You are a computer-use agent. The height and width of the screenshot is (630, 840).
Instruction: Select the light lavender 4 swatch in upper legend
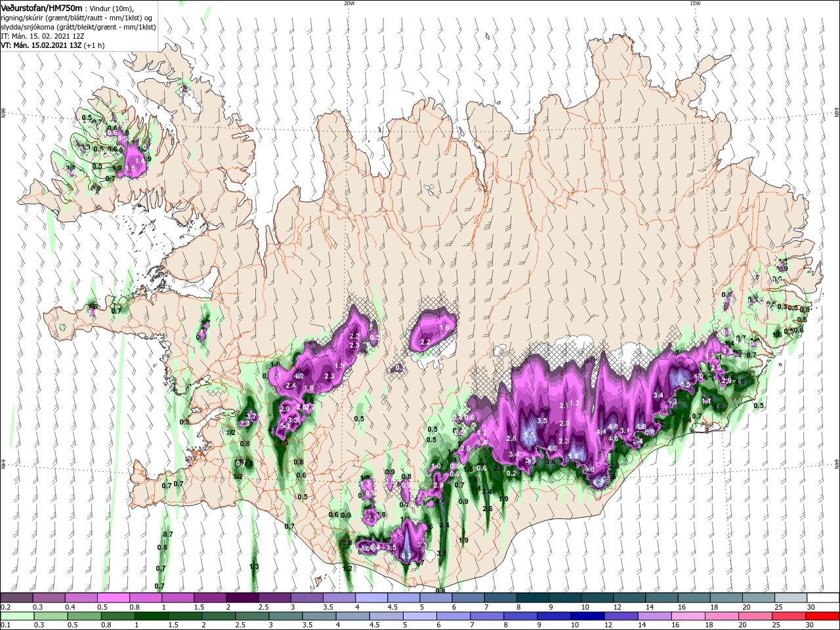[x=370, y=598]
